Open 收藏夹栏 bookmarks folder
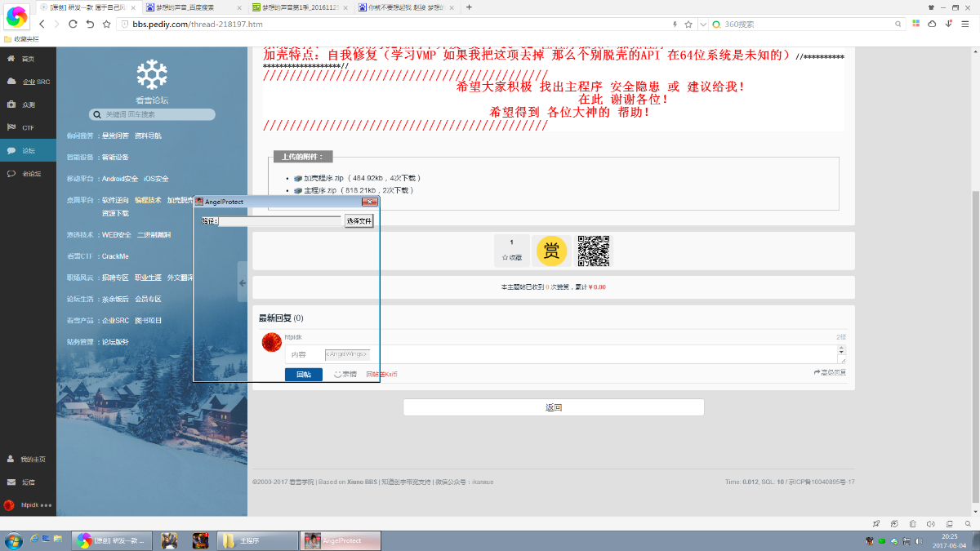This screenshot has width=980, height=551. coord(21,38)
